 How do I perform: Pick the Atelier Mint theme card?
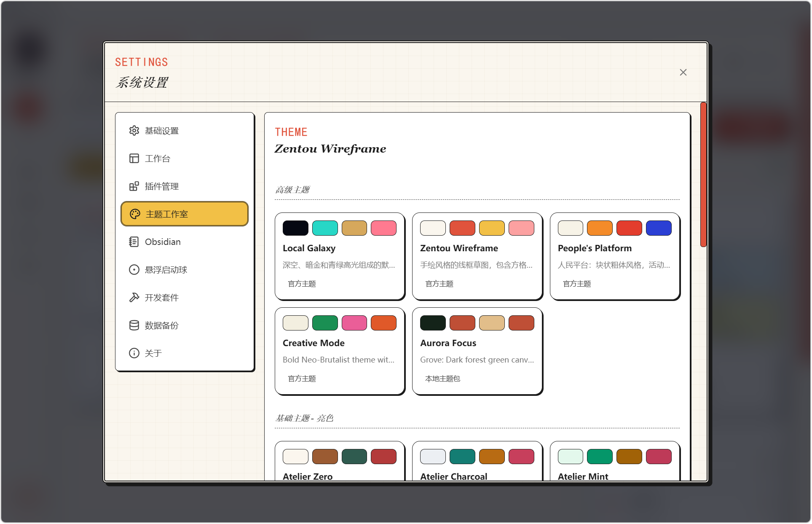click(x=615, y=461)
